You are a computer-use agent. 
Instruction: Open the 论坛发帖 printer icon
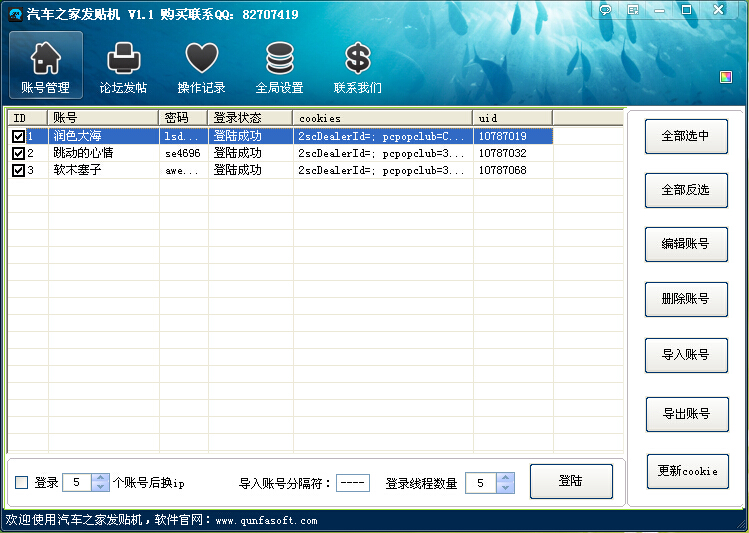click(123, 66)
